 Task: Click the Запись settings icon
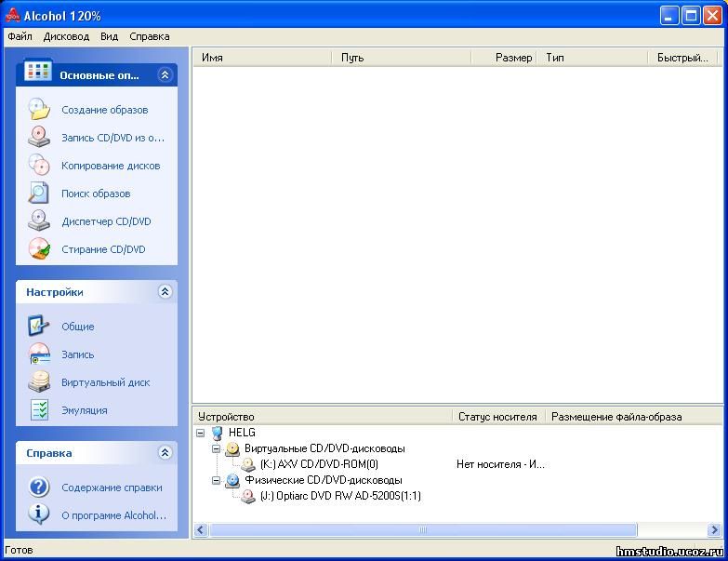click(x=39, y=354)
